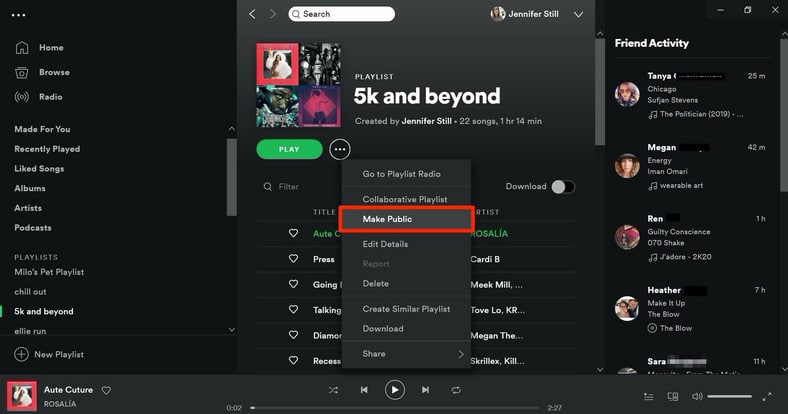Click the New Playlist label
788x414 pixels.
(x=59, y=355)
